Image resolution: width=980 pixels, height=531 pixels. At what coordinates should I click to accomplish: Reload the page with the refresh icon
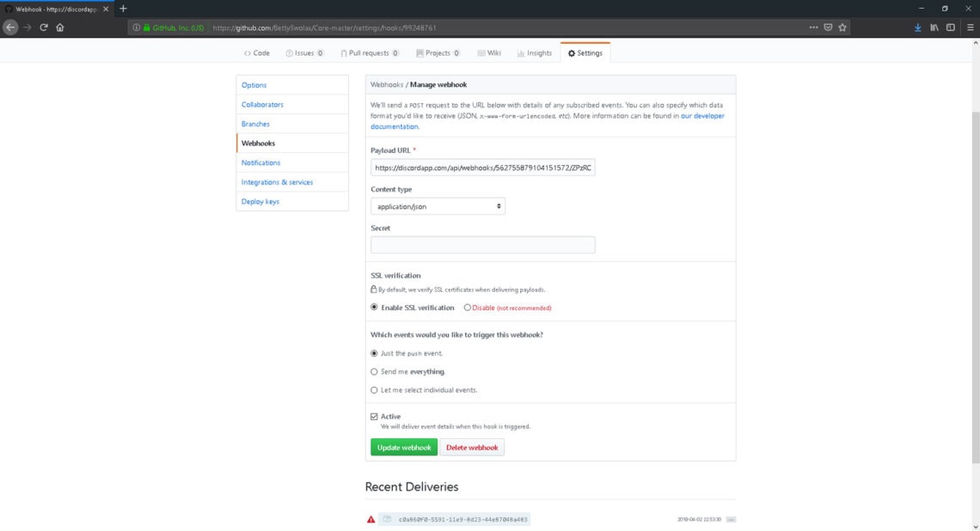[42, 27]
